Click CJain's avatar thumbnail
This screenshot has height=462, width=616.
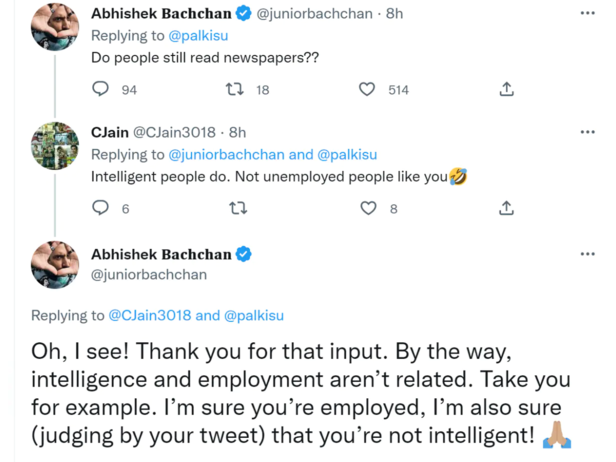55,147
